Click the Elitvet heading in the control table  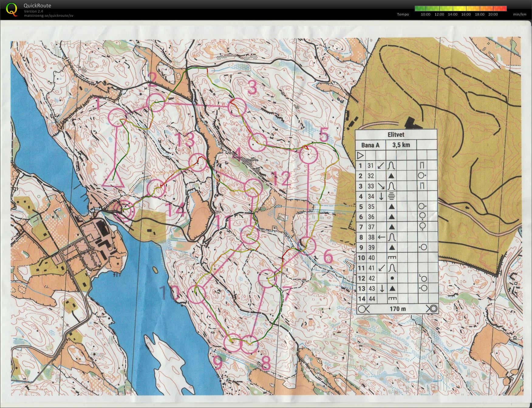pos(396,134)
